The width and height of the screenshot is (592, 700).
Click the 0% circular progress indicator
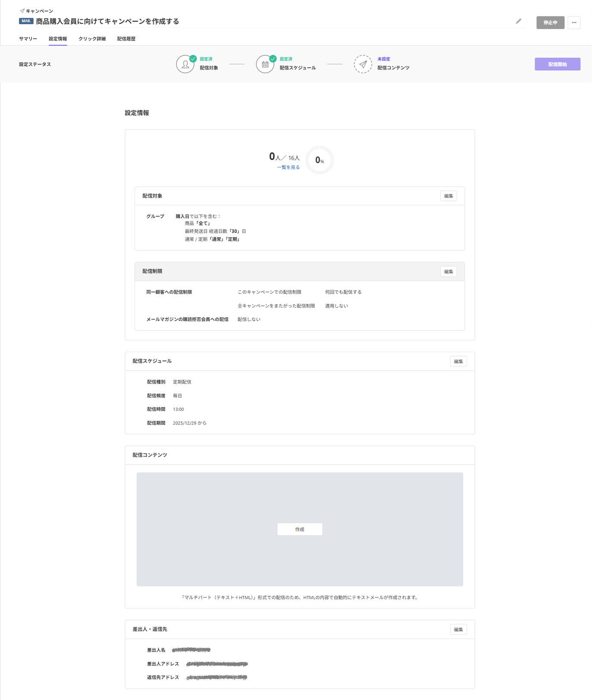(x=320, y=160)
